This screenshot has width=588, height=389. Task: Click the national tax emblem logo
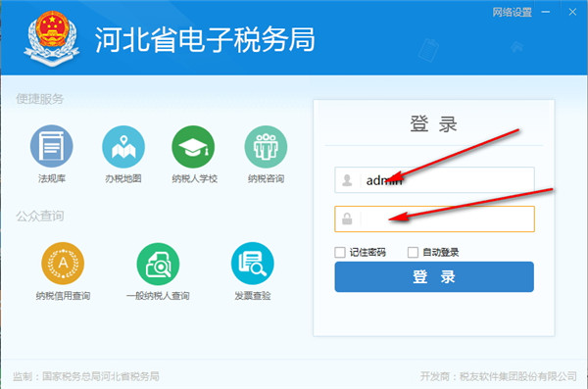point(52,38)
